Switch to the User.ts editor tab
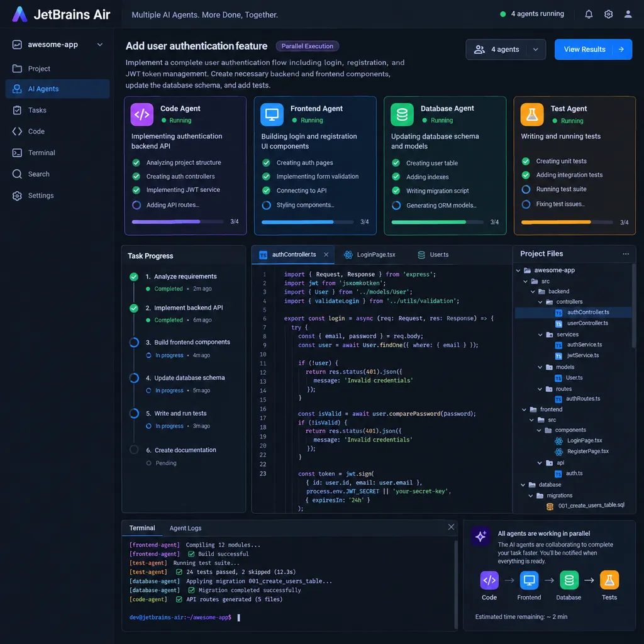 point(433,255)
